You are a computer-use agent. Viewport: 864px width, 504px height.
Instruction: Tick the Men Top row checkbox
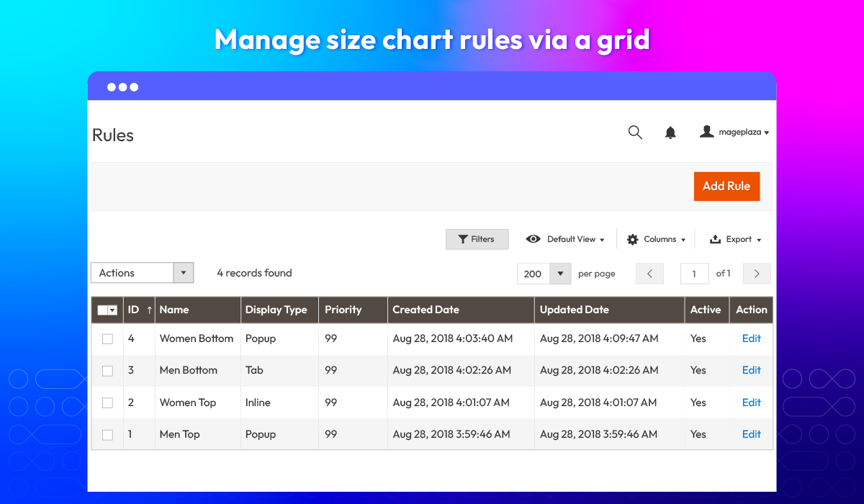click(x=107, y=435)
